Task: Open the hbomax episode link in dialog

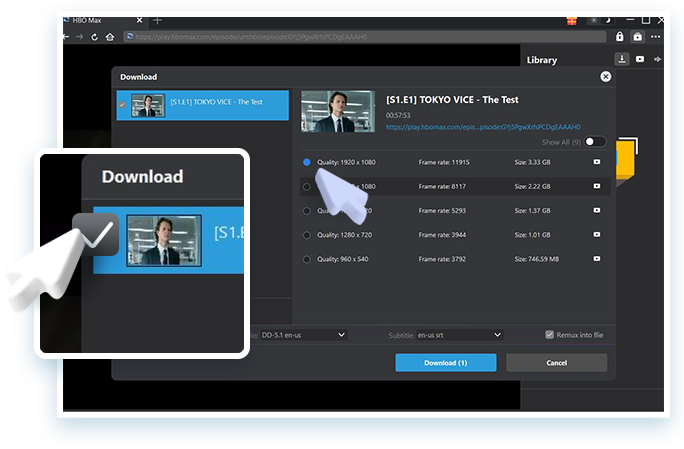Action: point(483,127)
